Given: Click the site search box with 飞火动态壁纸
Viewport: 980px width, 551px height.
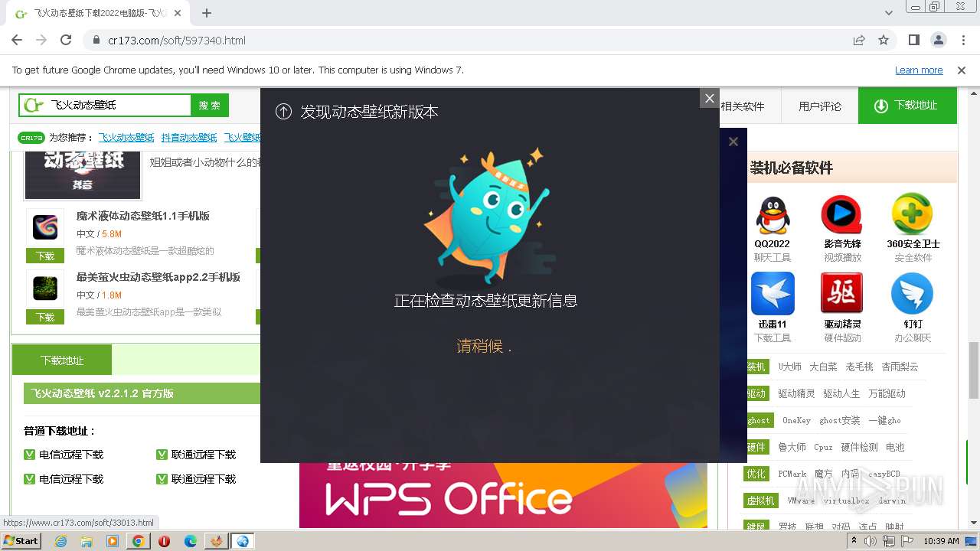Looking at the screenshot, I should [x=106, y=105].
